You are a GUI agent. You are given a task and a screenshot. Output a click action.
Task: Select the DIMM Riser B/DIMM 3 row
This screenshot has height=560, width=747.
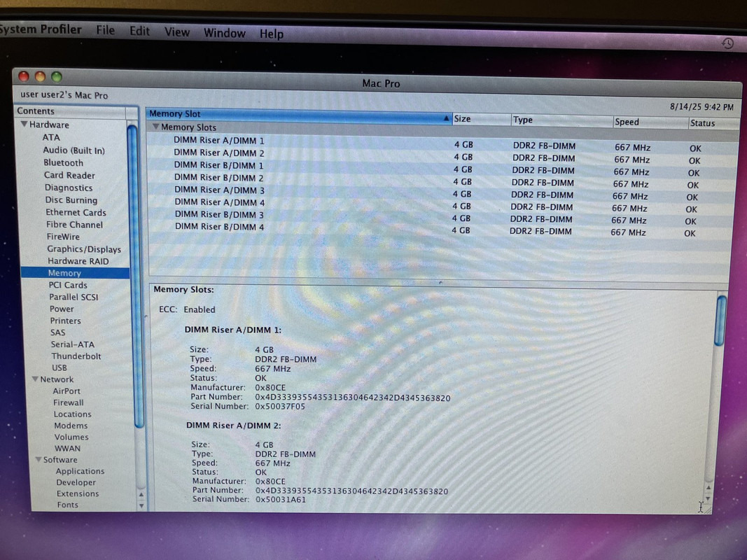(441, 217)
